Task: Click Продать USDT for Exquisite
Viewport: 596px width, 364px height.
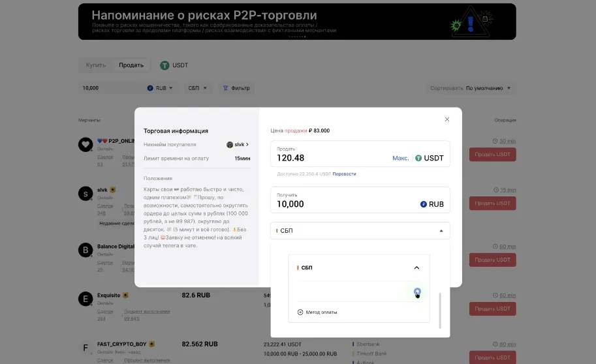Action: (x=493, y=309)
